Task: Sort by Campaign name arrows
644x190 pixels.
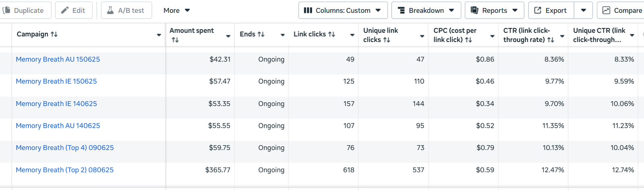Action: click(54, 34)
